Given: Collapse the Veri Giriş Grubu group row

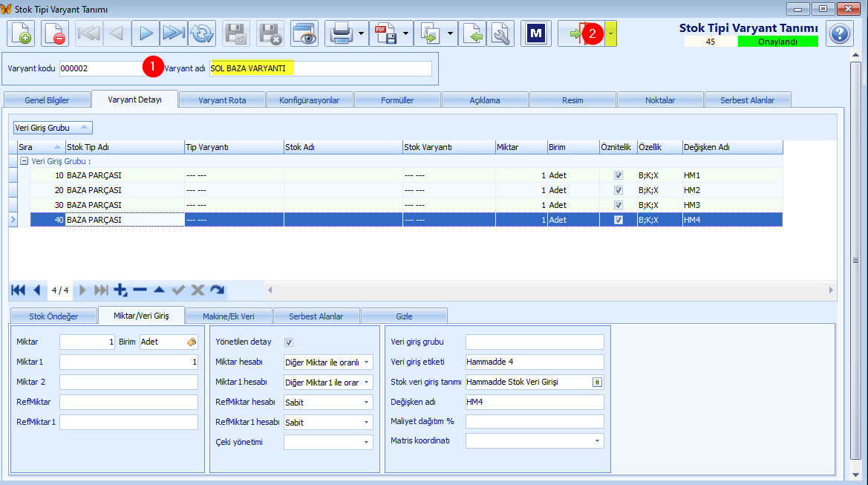Looking at the screenshot, I should (x=24, y=161).
